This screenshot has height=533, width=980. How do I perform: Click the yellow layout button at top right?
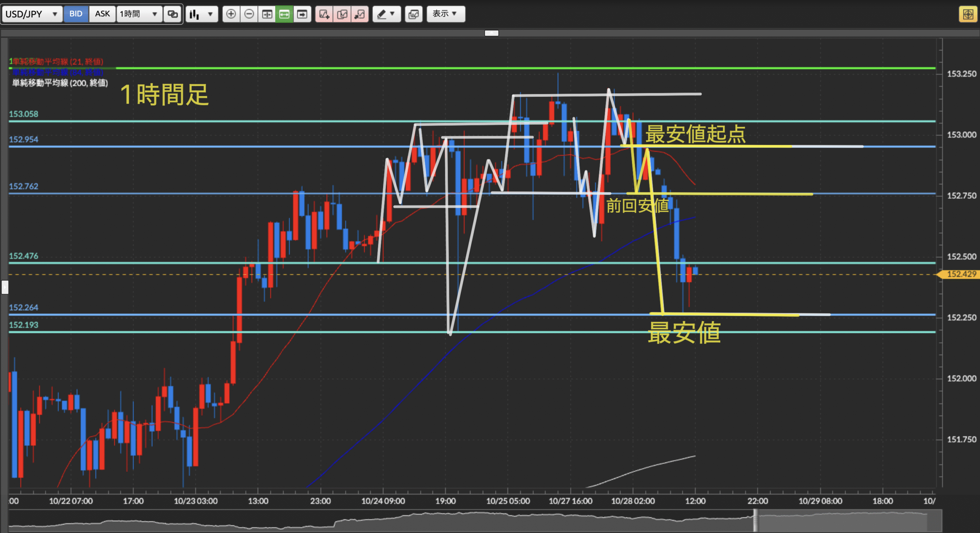tap(968, 15)
